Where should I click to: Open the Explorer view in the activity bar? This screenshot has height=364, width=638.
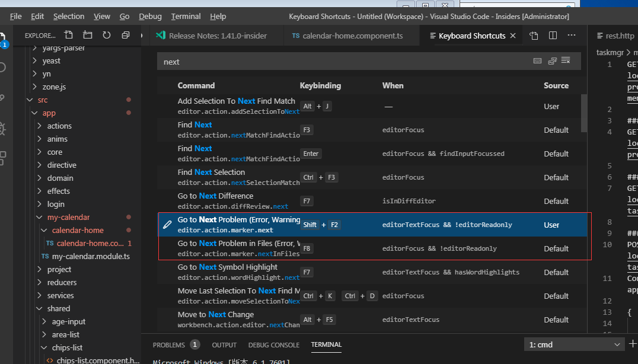[3, 40]
